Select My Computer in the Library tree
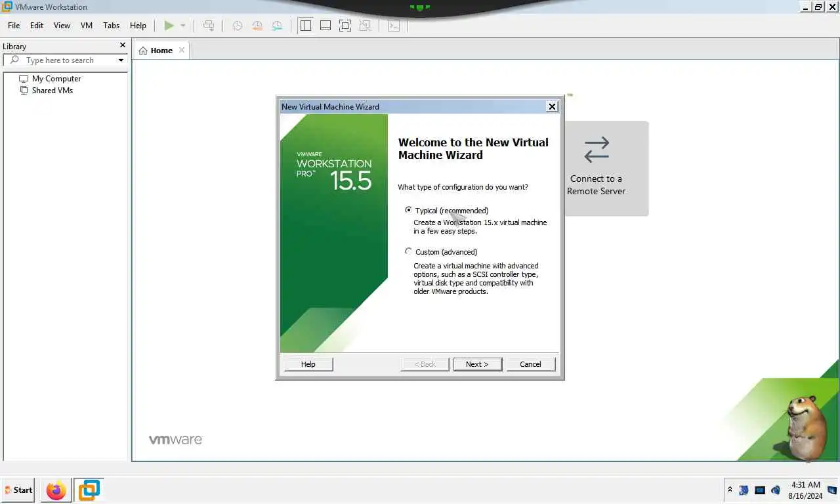840x504 pixels. coord(56,79)
